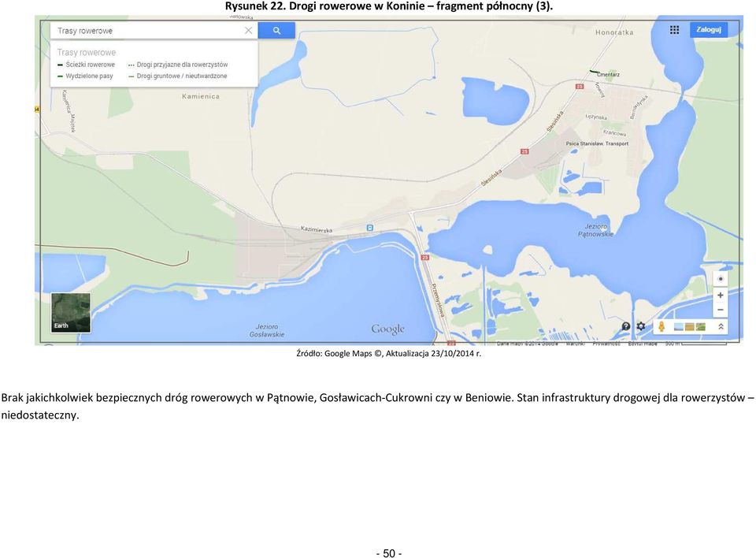Click the 'Krańcowa' street label

pos(615,132)
